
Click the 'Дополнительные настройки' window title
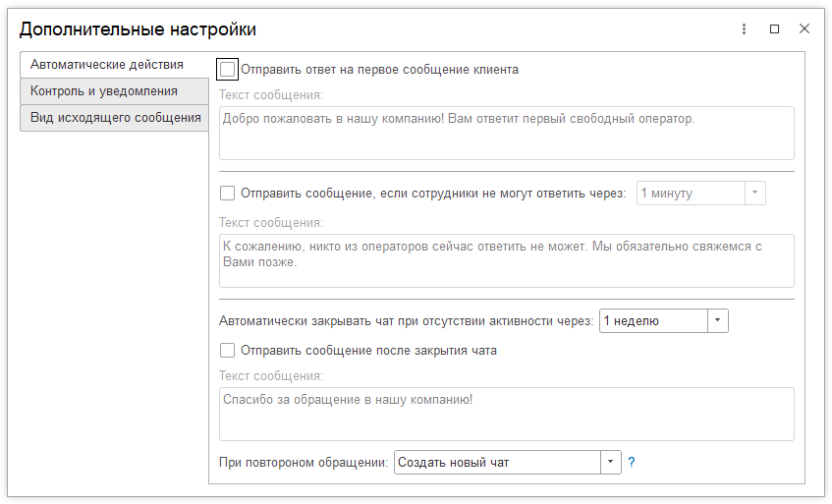(139, 29)
